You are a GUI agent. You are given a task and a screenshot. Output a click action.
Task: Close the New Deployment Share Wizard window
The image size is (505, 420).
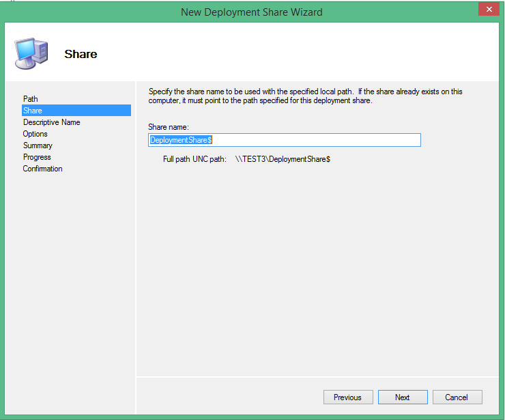(x=487, y=10)
